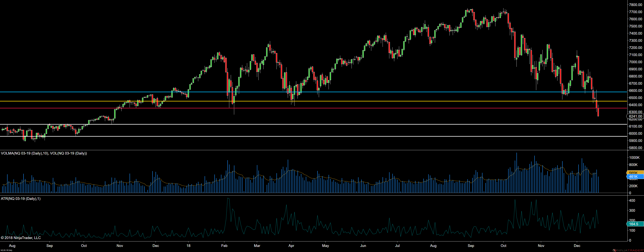
Task: Click the teal 164.5 ATR value marker
Action: (x=635, y=224)
